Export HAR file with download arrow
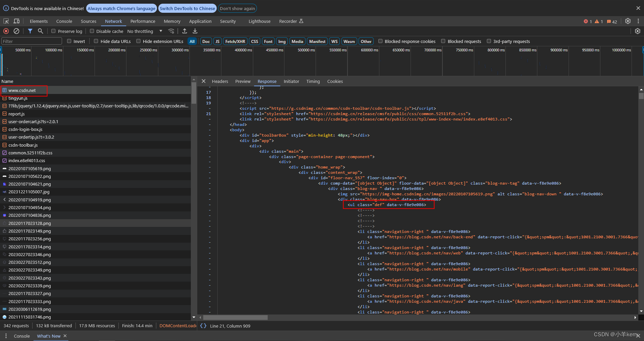Image resolution: width=644 pixels, height=341 pixels. coord(195,31)
